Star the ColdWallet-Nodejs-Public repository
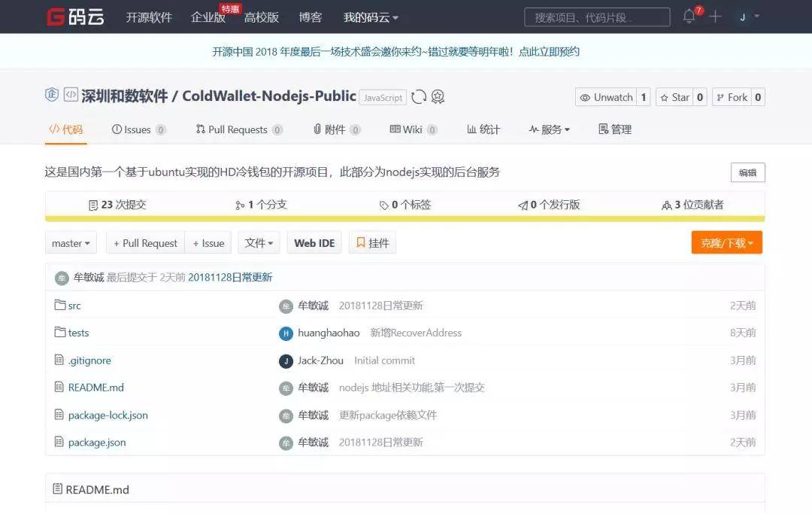The image size is (812, 514). click(x=674, y=97)
